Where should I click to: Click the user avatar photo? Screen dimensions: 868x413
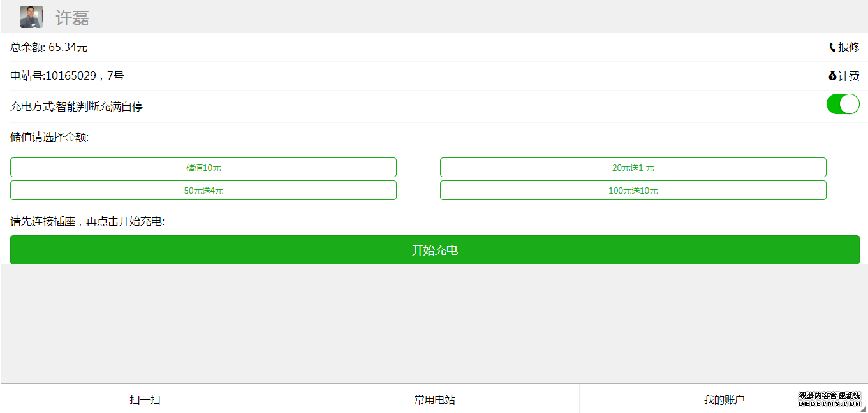tap(31, 17)
